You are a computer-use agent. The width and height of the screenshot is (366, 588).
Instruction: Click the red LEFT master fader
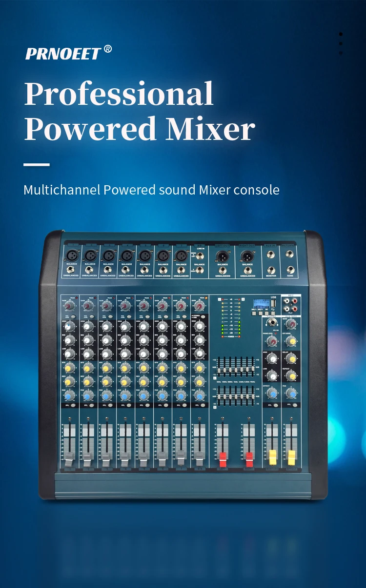pos(223,459)
